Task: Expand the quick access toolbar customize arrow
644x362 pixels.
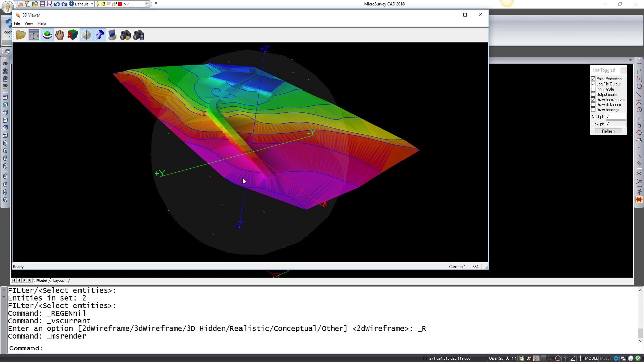Action: tap(156, 4)
